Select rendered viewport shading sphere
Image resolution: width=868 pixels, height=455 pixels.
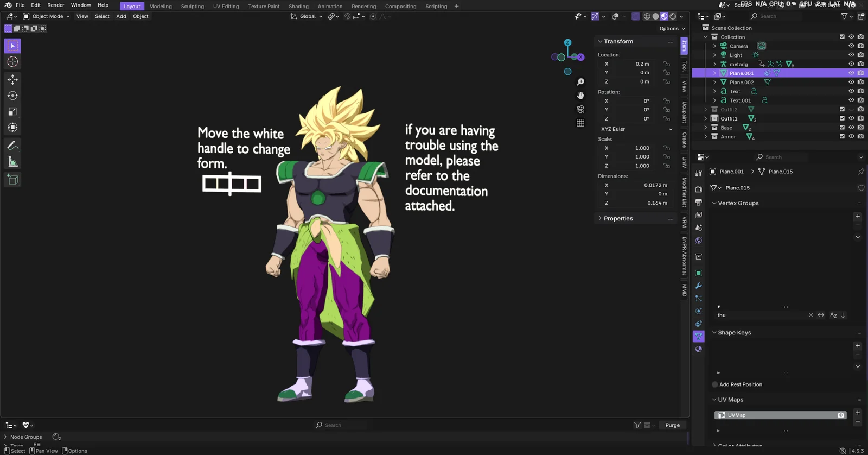tap(673, 16)
